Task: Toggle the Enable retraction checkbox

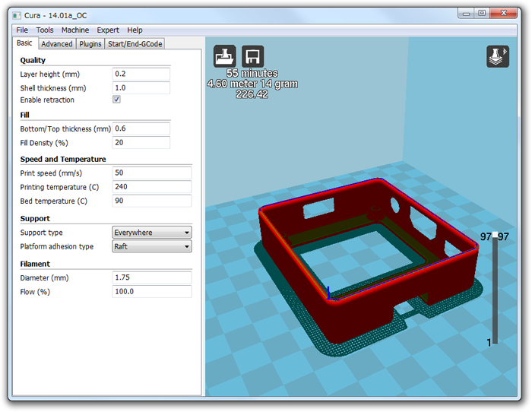Action: [x=116, y=100]
